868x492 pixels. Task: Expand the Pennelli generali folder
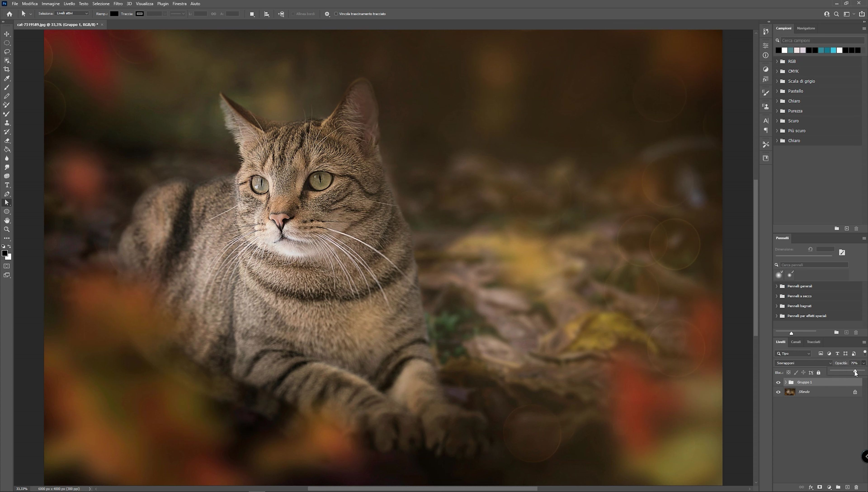[776, 286]
